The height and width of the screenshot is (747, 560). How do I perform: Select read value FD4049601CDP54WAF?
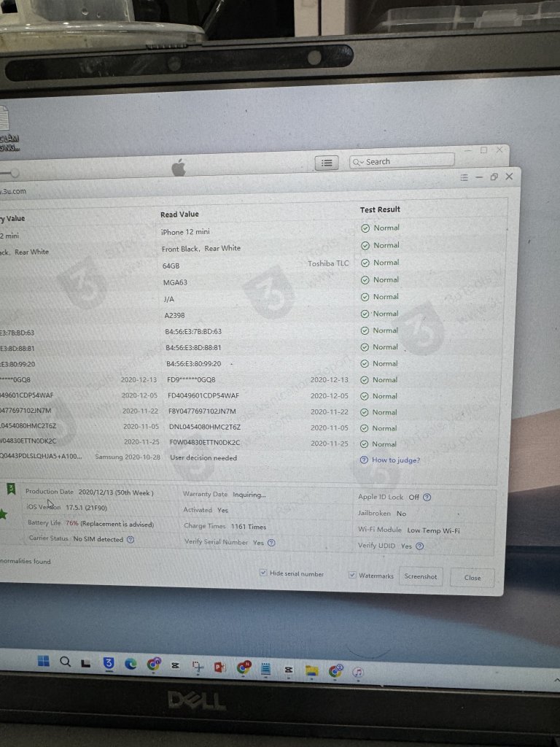coord(203,395)
